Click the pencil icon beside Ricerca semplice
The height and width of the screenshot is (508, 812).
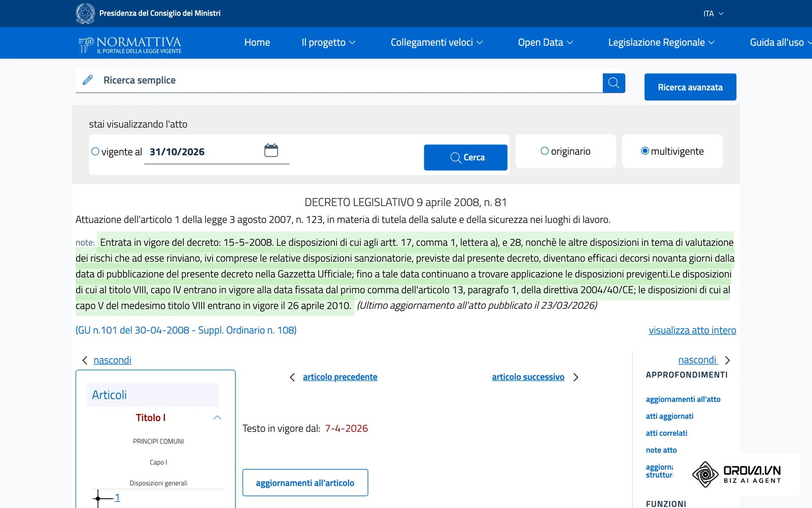(x=88, y=80)
